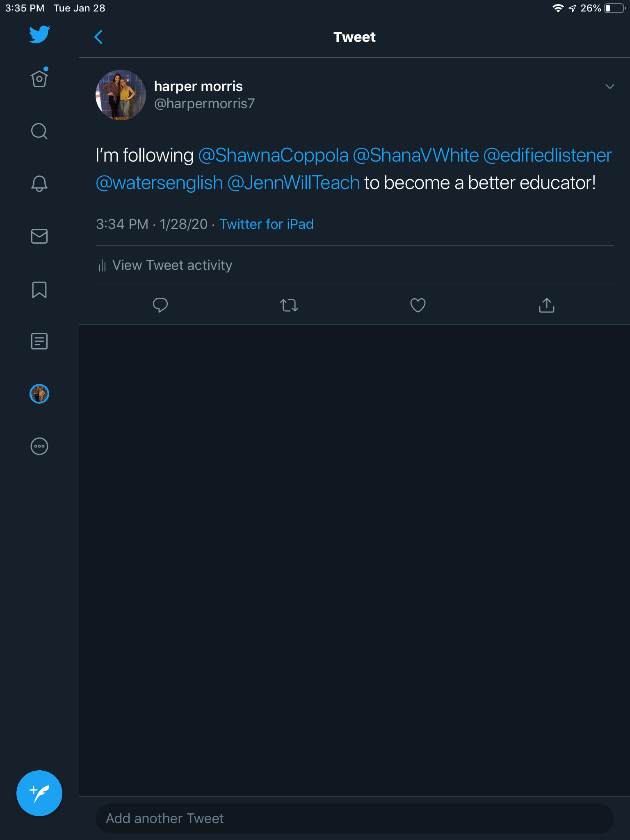Reply to the tweet
630x840 pixels.
pyautogui.click(x=160, y=305)
